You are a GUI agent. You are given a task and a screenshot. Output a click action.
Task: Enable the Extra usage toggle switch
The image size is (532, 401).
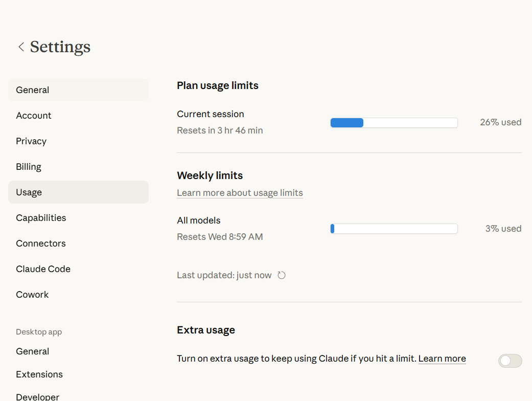tap(510, 361)
